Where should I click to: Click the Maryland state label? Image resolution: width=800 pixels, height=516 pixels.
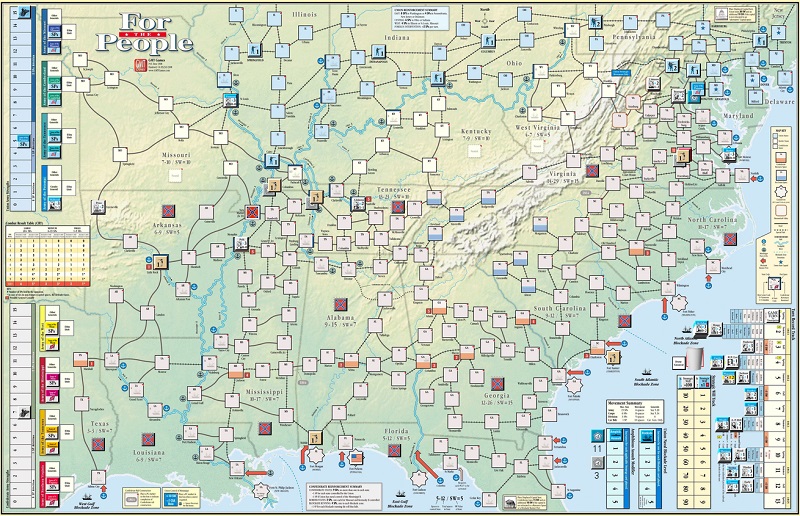point(738,116)
